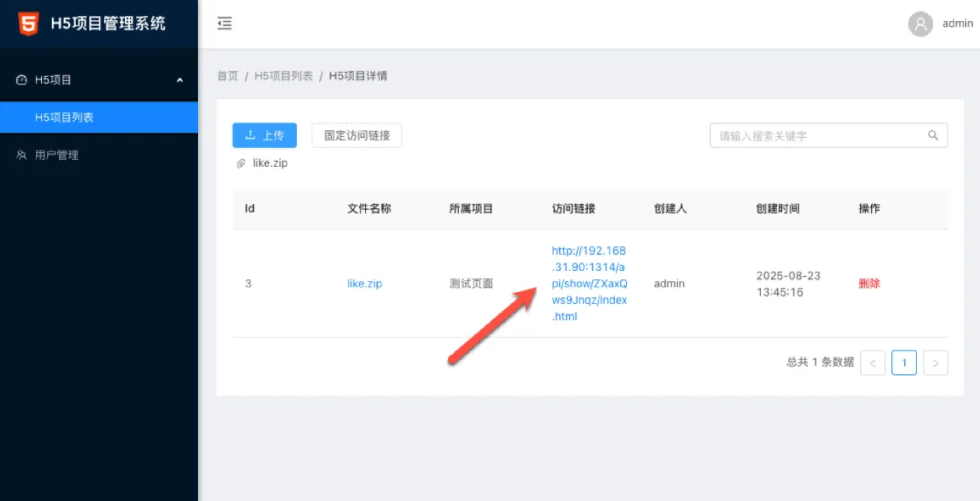Viewport: 980px width, 501px height.
Task: Click the dashboard icon next to H5项目
Action: click(21, 80)
